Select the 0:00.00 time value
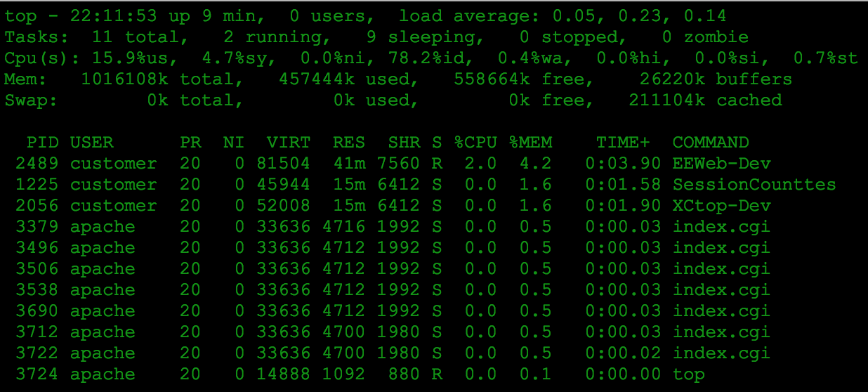 pos(623,374)
